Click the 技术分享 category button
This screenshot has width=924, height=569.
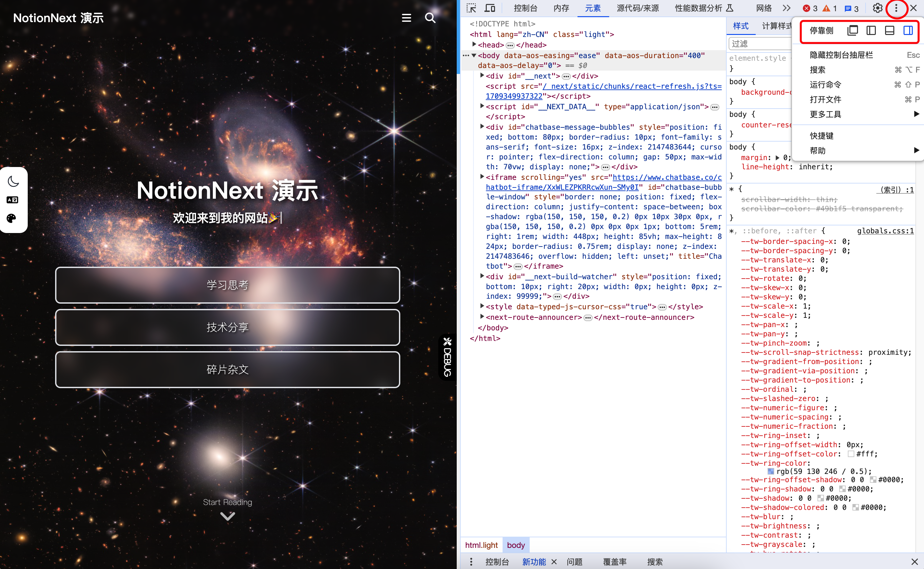pos(228,327)
